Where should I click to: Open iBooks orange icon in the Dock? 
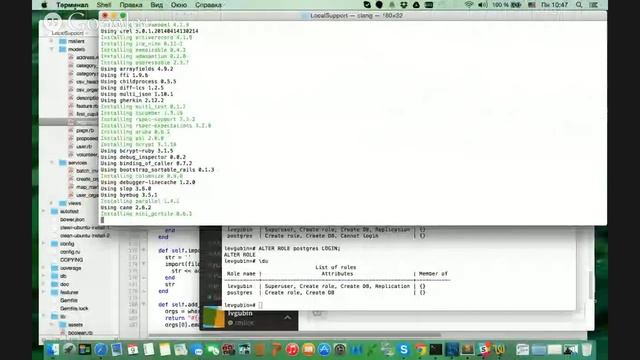pyautogui.click(x=308, y=349)
